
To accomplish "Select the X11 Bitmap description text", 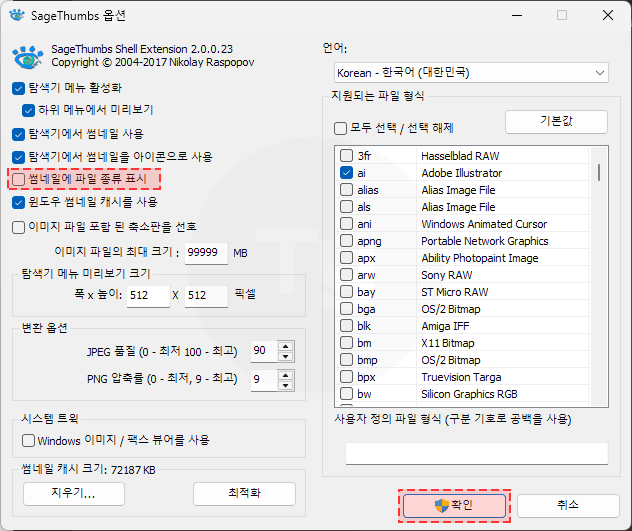I will click(x=448, y=343).
